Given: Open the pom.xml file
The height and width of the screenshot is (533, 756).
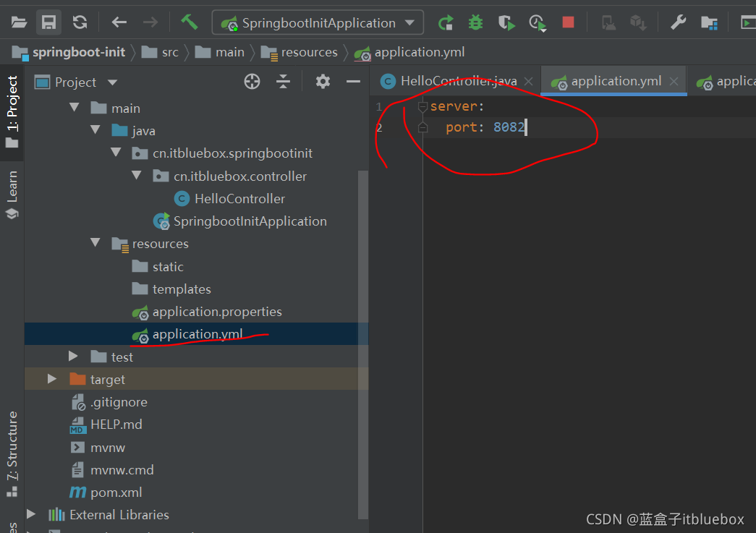Looking at the screenshot, I should point(106,493).
